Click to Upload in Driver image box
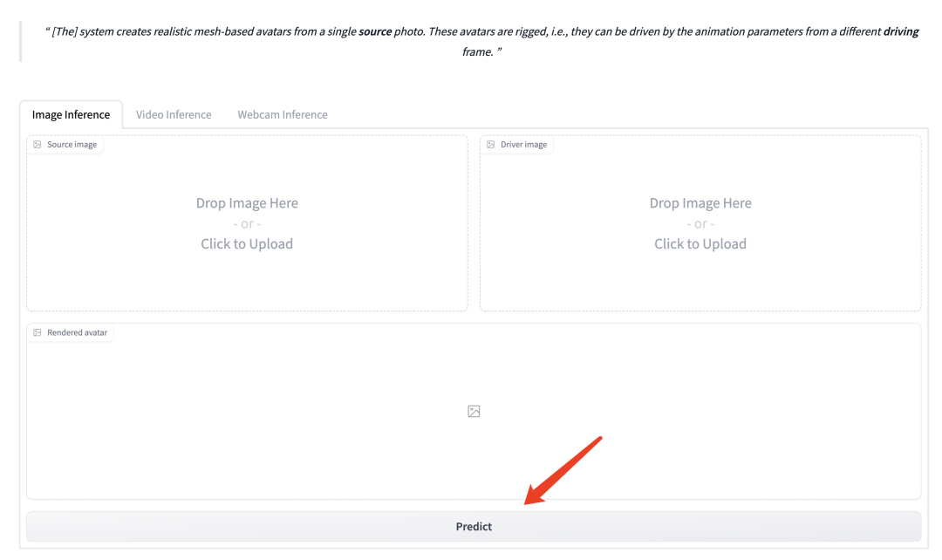The height and width of the screenshot is (560, 942). 700,244
